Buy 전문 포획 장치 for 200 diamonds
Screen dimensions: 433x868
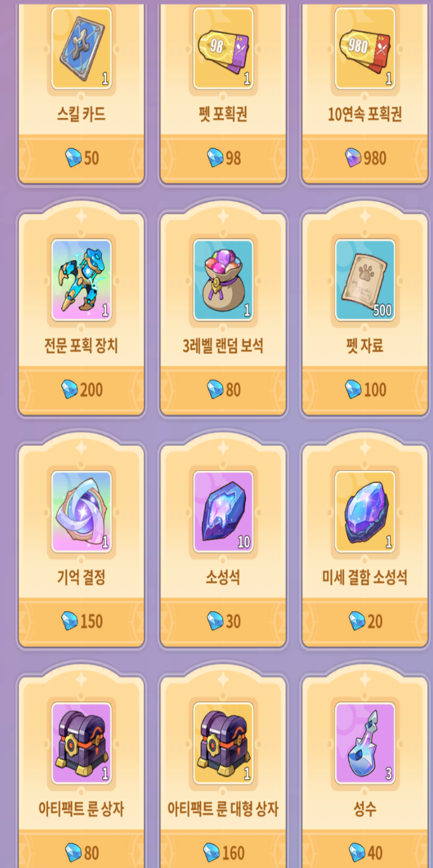tap(81, 390)
